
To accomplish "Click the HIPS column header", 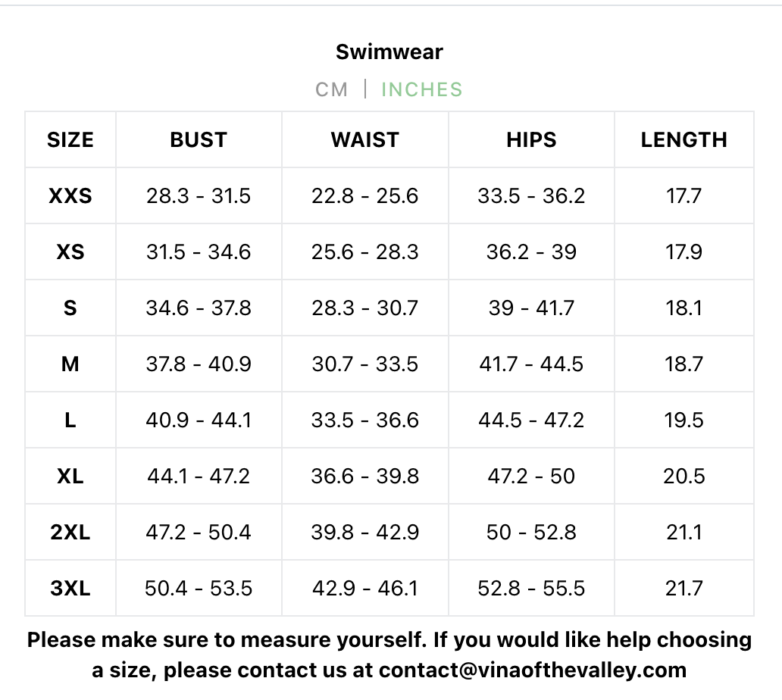I will coord(531,139).
